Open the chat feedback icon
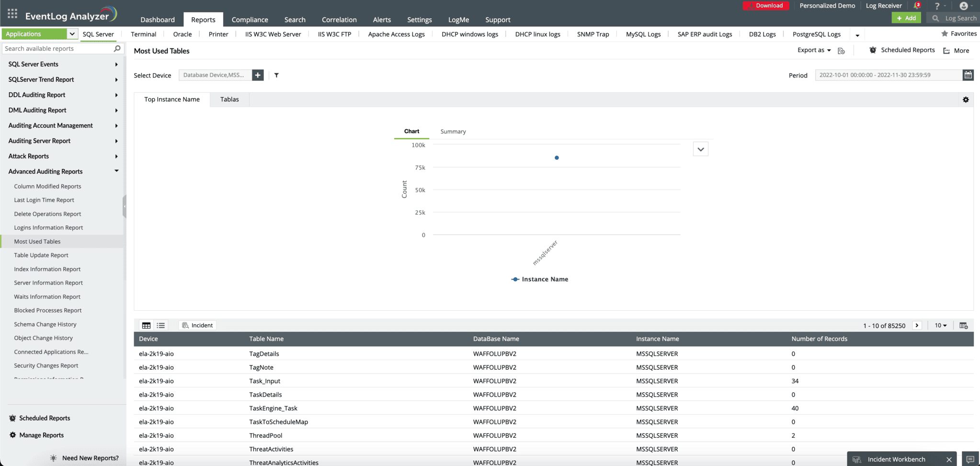The width and height of the screenshot is (980, 466). 970,459
